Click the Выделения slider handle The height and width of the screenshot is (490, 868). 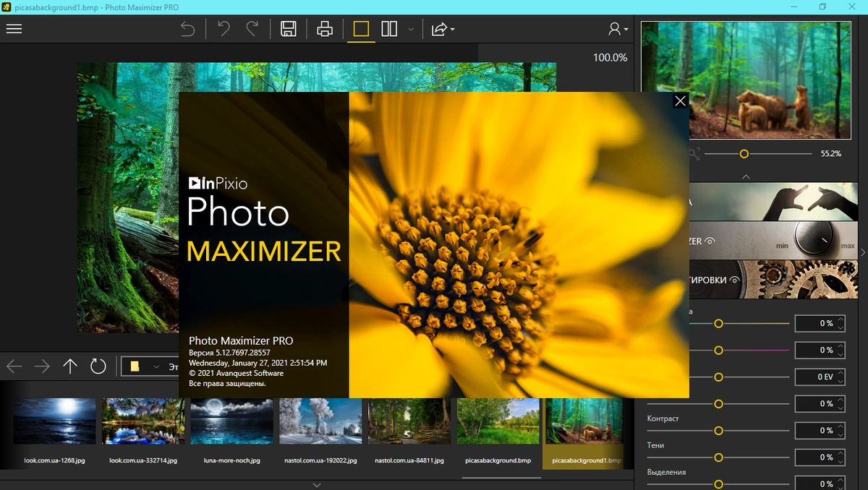tap(718, 483)
